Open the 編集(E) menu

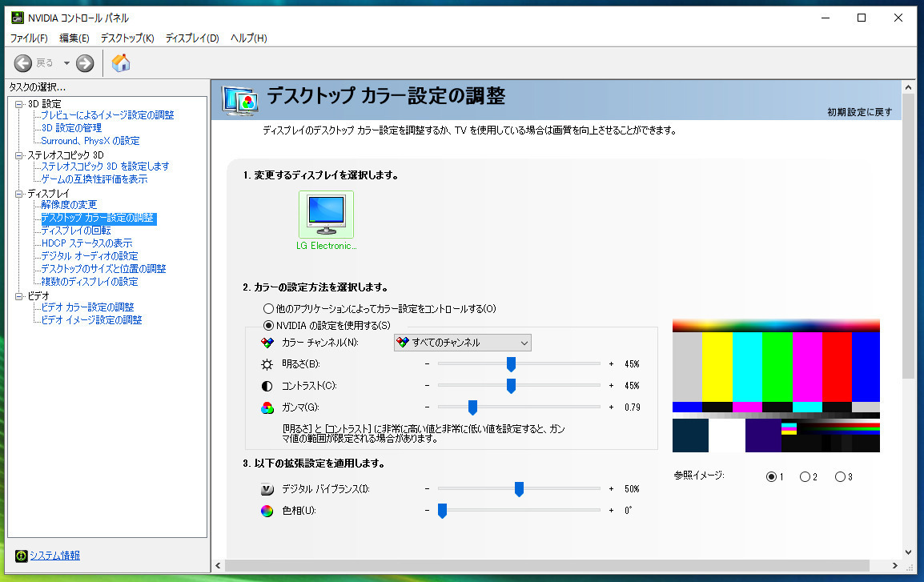[74, 38]
